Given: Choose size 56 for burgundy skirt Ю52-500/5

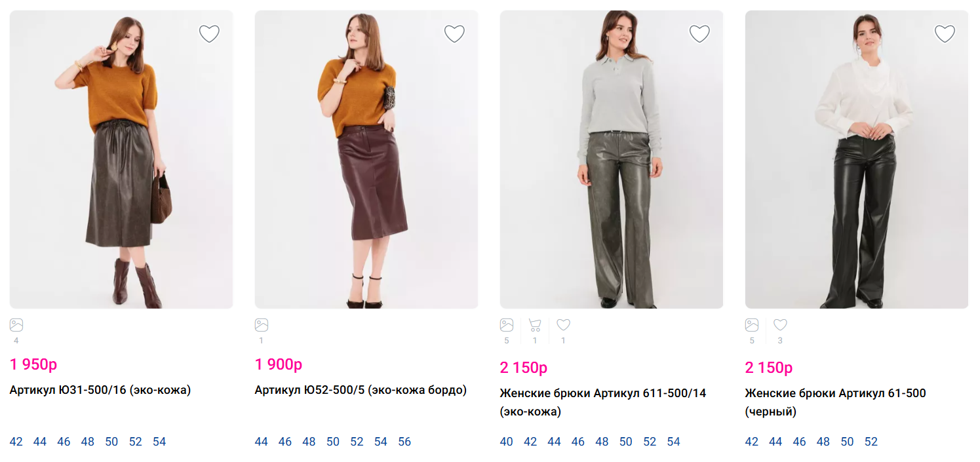Looking at the screenshot, I should (x=404, y=442).
